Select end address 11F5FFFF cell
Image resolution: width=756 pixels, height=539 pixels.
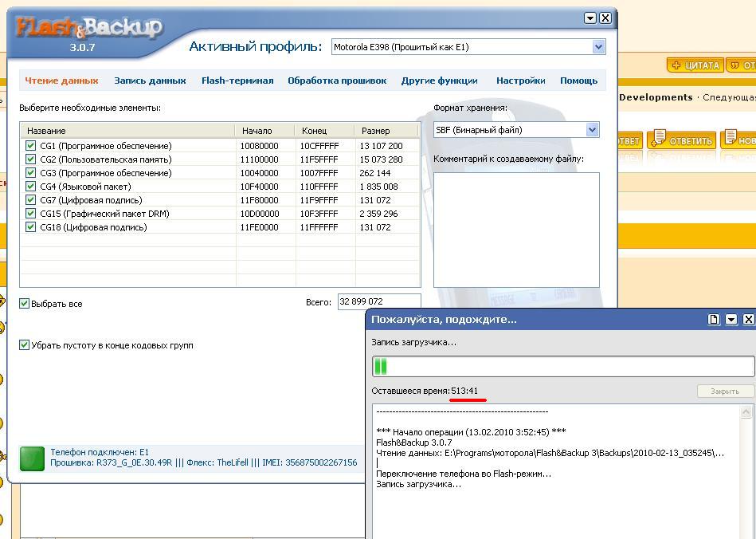(319, 159)
